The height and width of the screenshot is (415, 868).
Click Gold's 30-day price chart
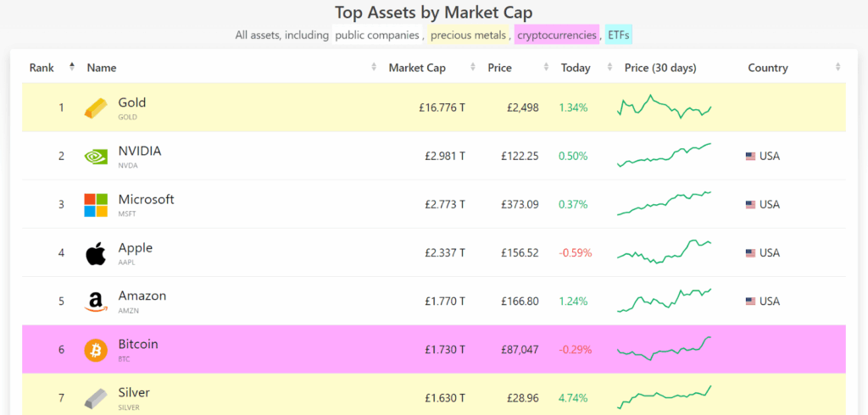coord(664,107)
